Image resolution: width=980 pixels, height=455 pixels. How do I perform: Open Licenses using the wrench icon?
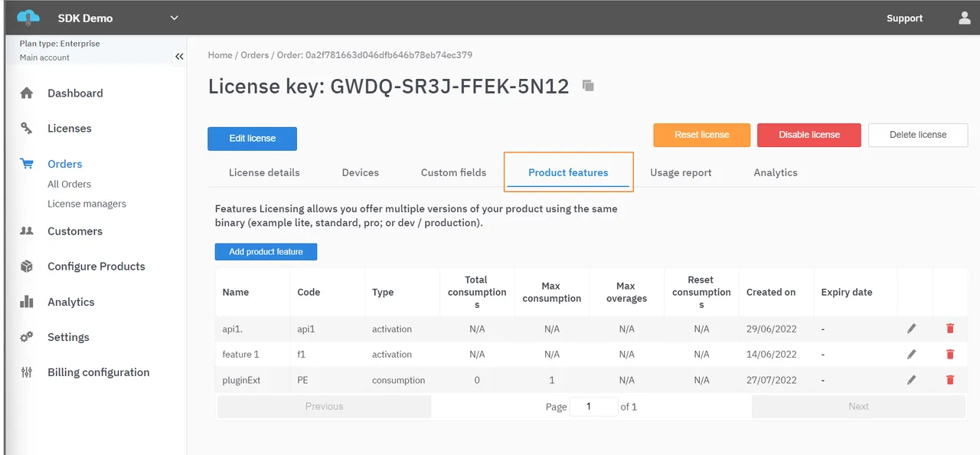[x=26, y=128]
